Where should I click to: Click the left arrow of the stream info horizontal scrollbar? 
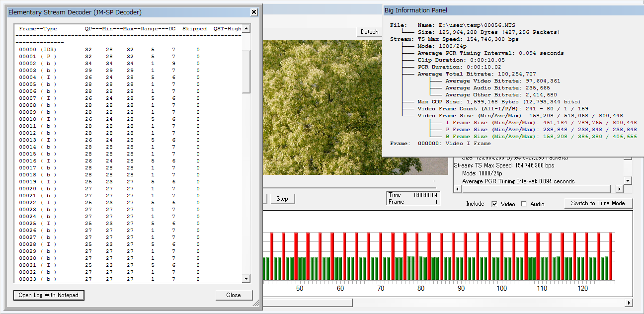point(458,189)
